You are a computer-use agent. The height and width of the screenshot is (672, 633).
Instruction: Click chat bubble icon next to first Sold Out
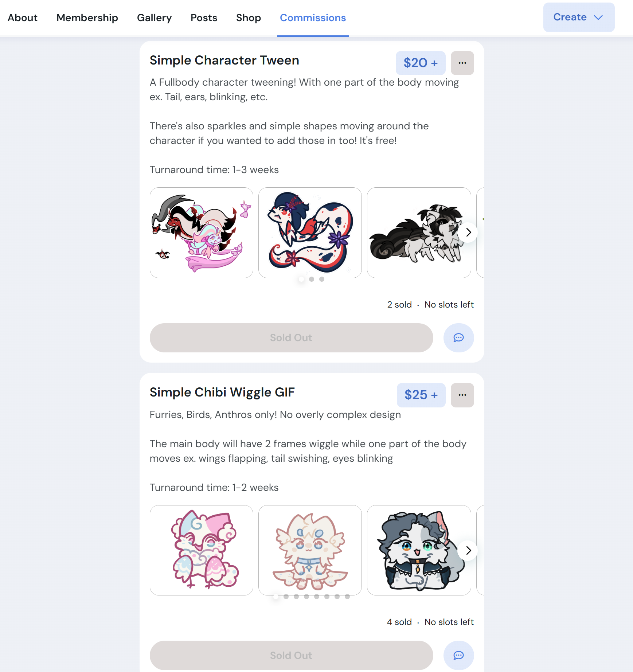pyautogui.click(x=458, y=338)
